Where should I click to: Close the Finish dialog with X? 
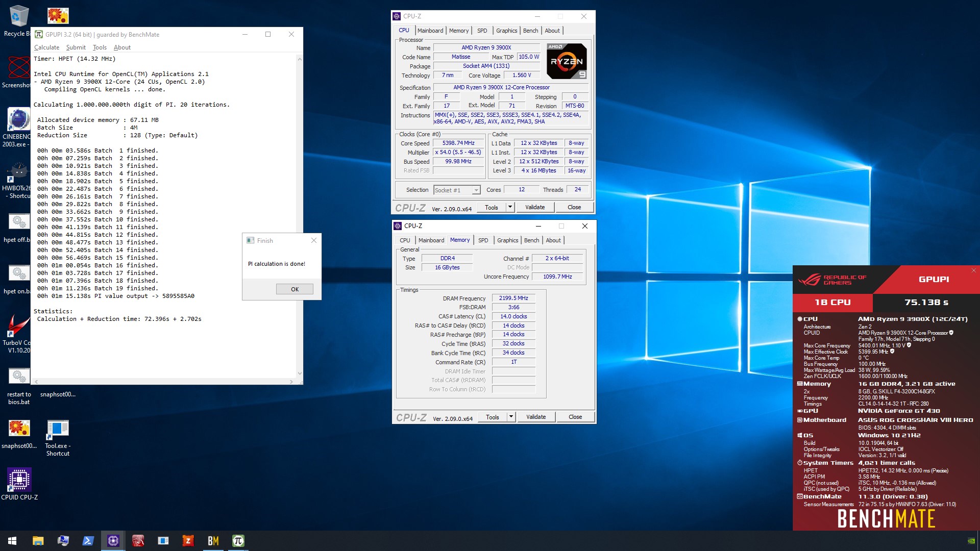(x=314, y=240)
